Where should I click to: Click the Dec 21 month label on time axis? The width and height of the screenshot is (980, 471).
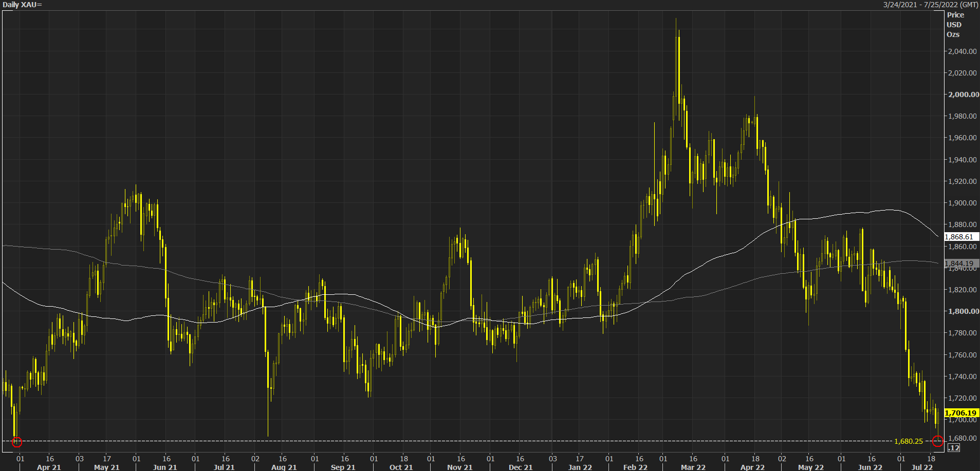[x=520, y=467]
